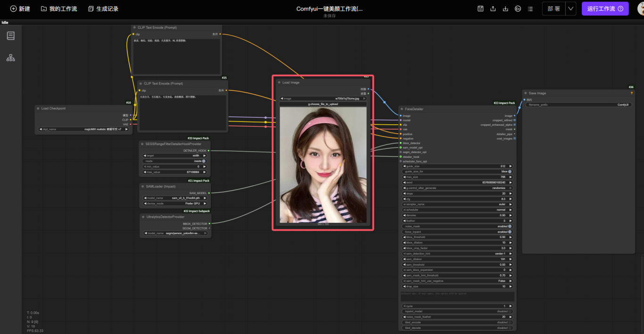Click the lower CLIP Text Encode #25 prompt text
Screen dimensions: 644x334
pyautogui.click(x=183, y=112)
